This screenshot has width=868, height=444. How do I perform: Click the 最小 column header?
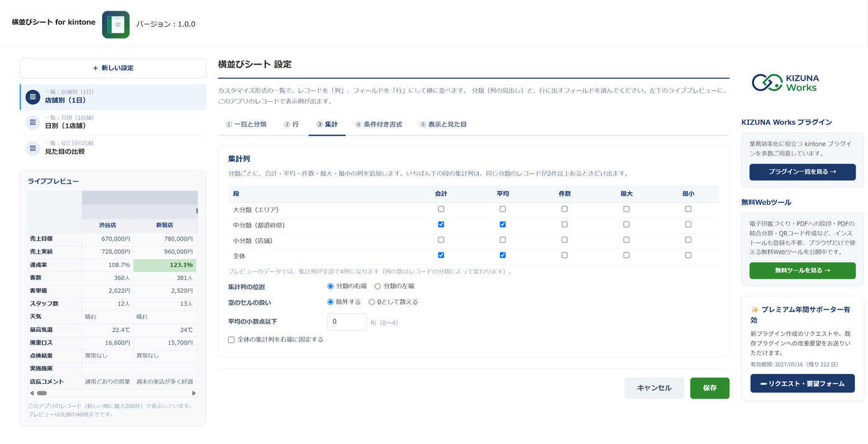tap(688, 194)
